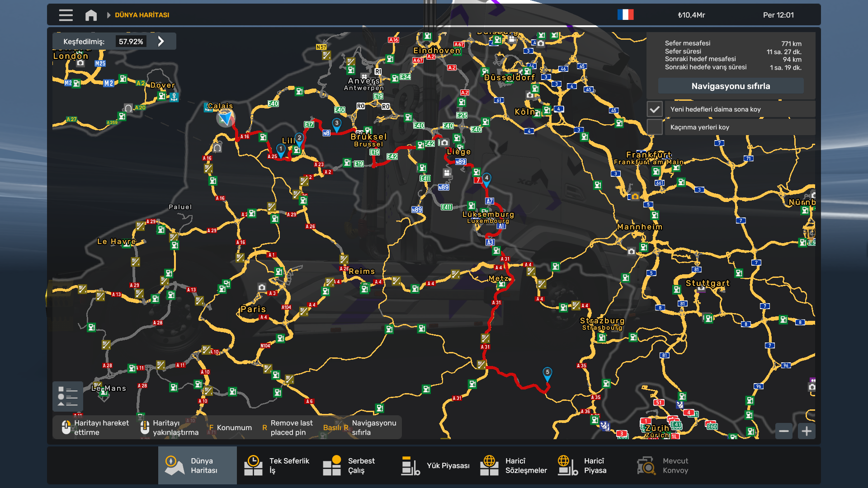Click the Remove last placed pin hint

(288, 427)
